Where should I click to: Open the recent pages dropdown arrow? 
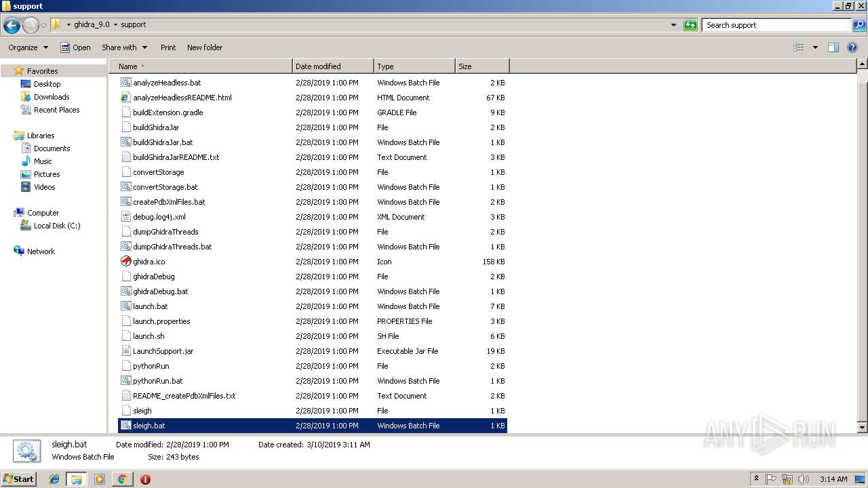43,26
